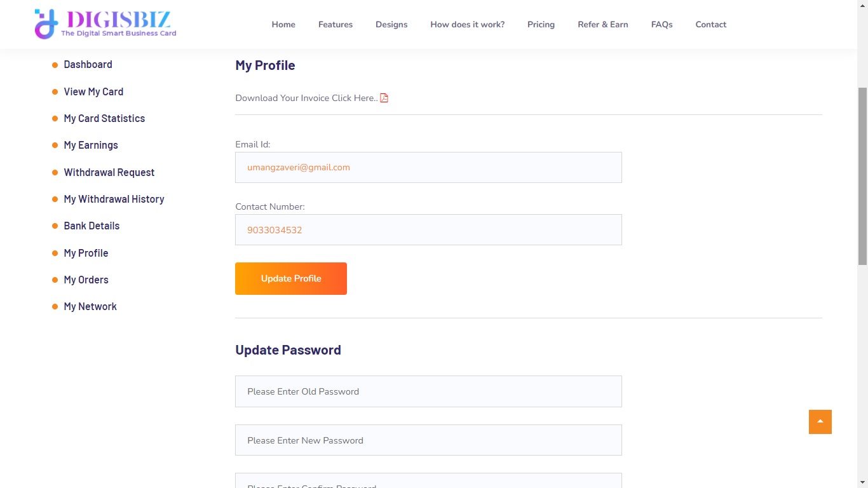Open Bank Details in the sidebar

point(92,226)
